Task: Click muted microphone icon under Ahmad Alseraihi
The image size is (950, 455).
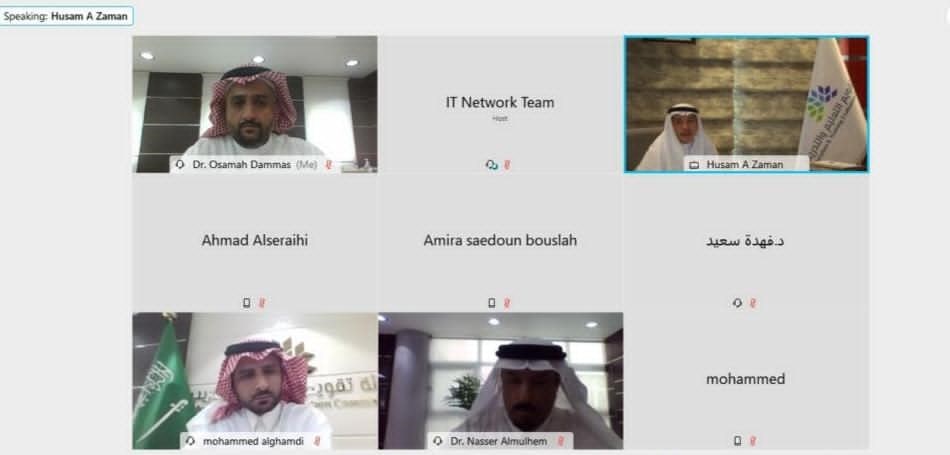Action: 262,302
